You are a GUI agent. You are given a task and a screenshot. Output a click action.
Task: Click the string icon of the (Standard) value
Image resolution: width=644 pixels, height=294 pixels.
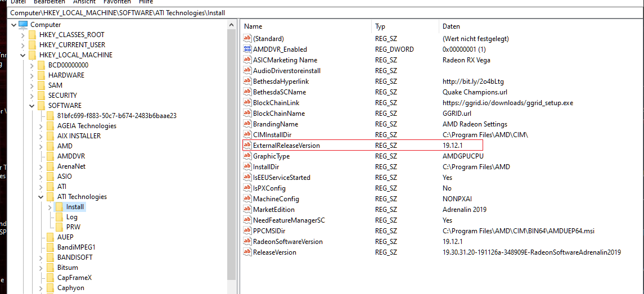(247, 39)
